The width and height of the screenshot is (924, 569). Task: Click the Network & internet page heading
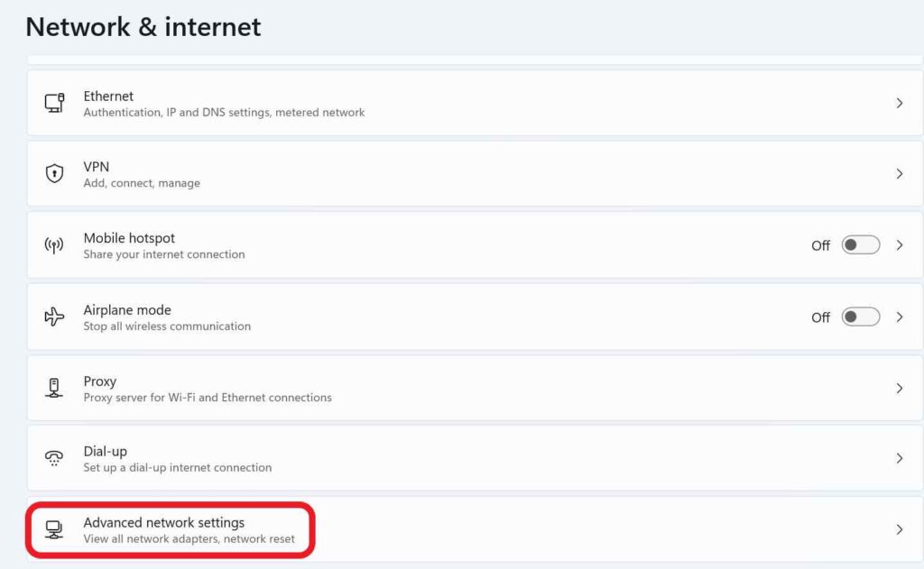click(143, 27)
